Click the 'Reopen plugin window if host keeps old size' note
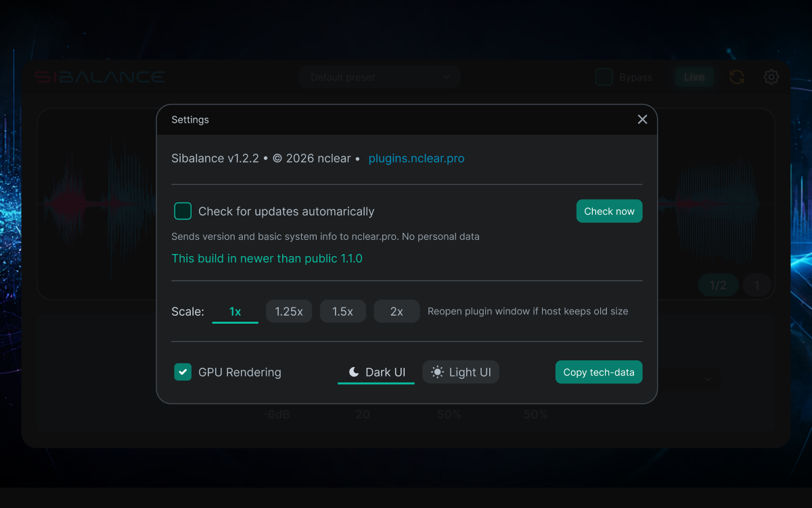 pos(528,312)
